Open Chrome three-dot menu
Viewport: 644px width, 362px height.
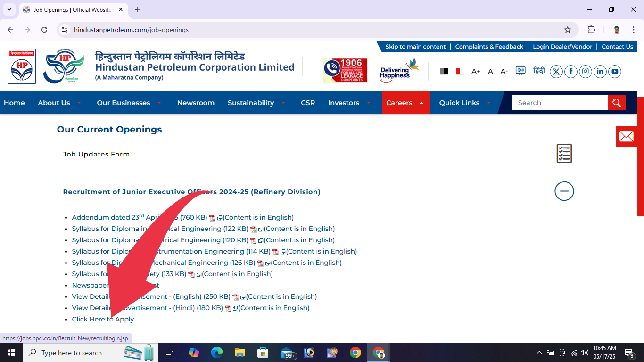634,30
